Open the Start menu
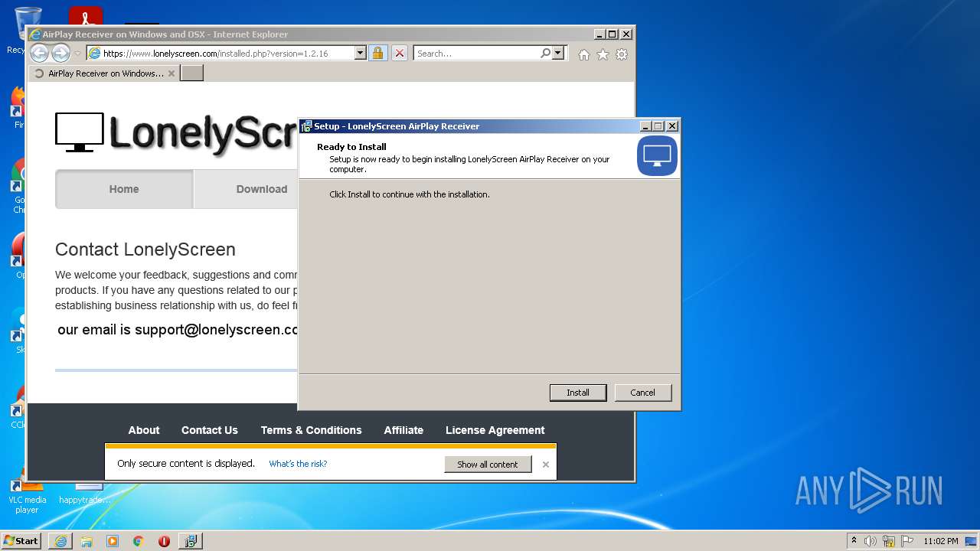This screenshot has width=980, height=551. click(21, 541)
